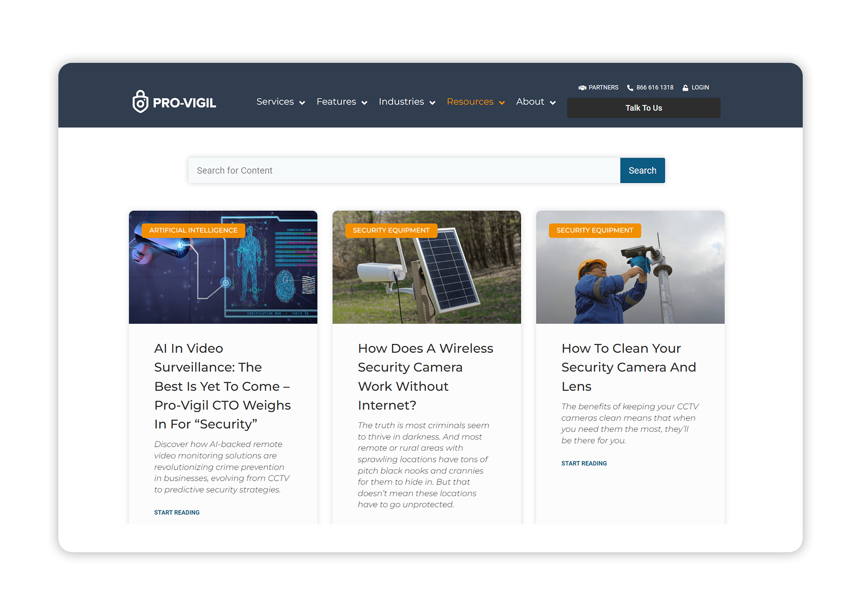862x616 pixels.
Task: Open the Features menu
Action: pos(336,102)
